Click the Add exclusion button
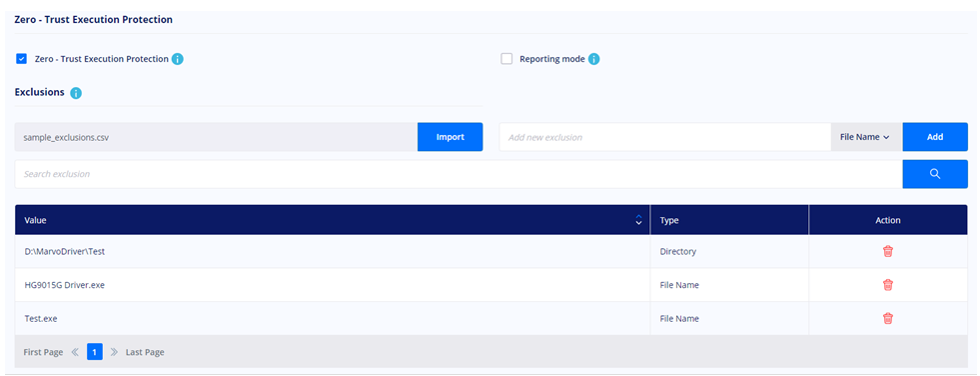 (935, 137)
